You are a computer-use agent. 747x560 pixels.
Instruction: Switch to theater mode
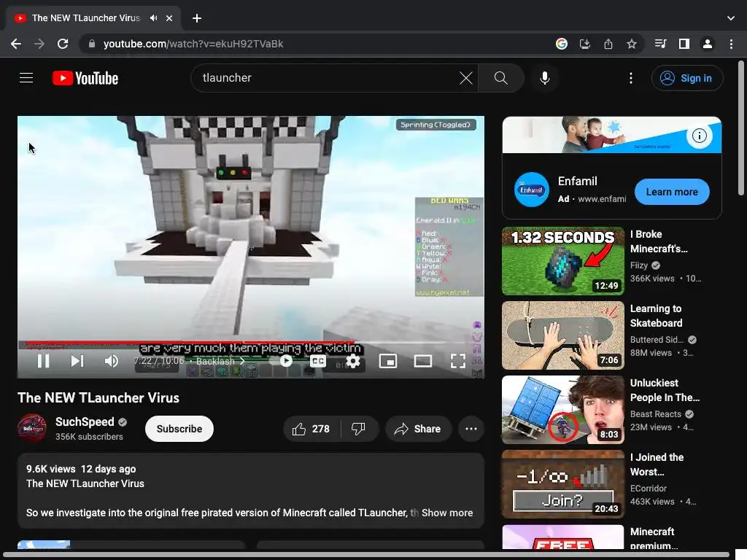[x=422, y=361]
